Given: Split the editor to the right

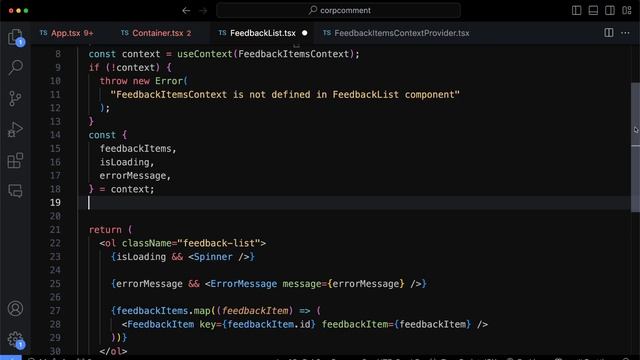Looking at the screenshot, I should [609, 33].
